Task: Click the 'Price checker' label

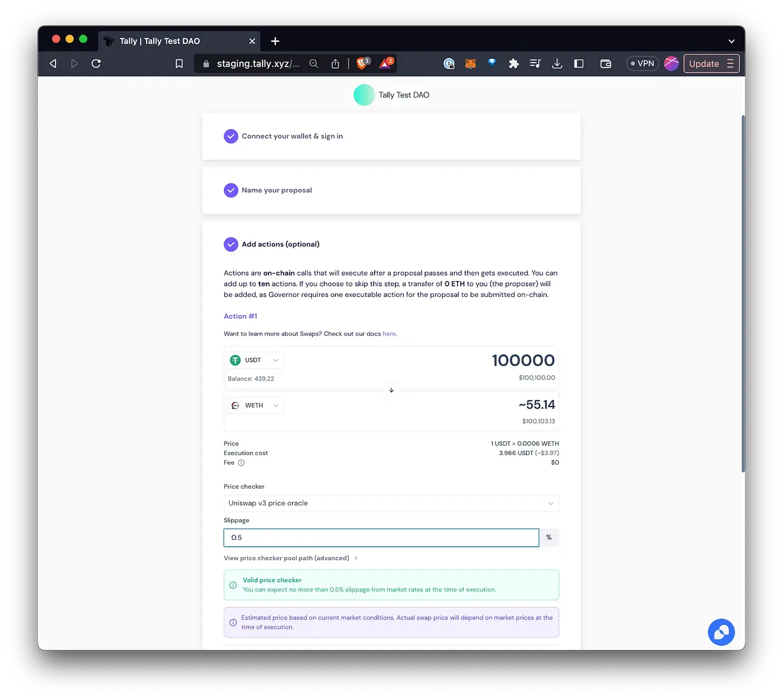Action: point(244,487)
